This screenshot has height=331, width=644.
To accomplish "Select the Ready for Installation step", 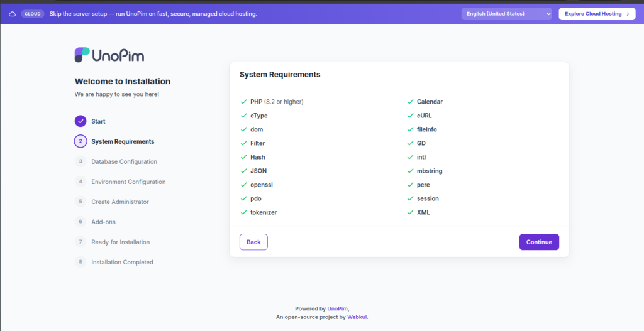I will [120, 242].
